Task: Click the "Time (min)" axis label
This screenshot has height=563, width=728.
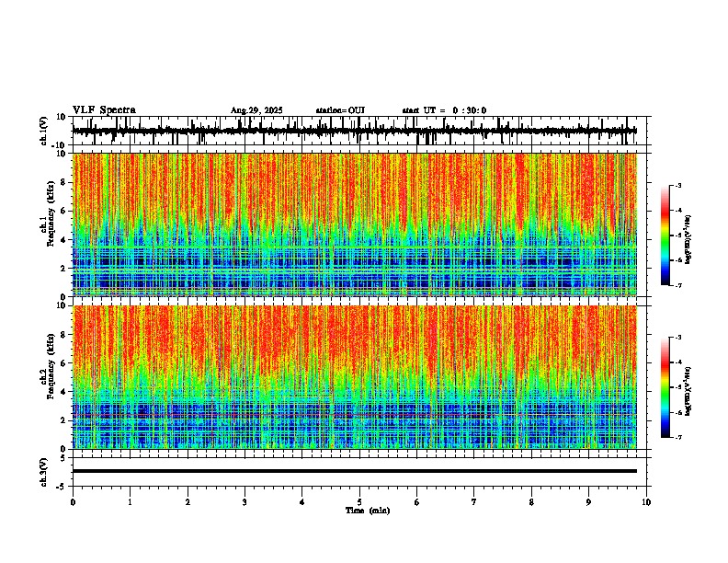Action: click(x=368, y=511)
